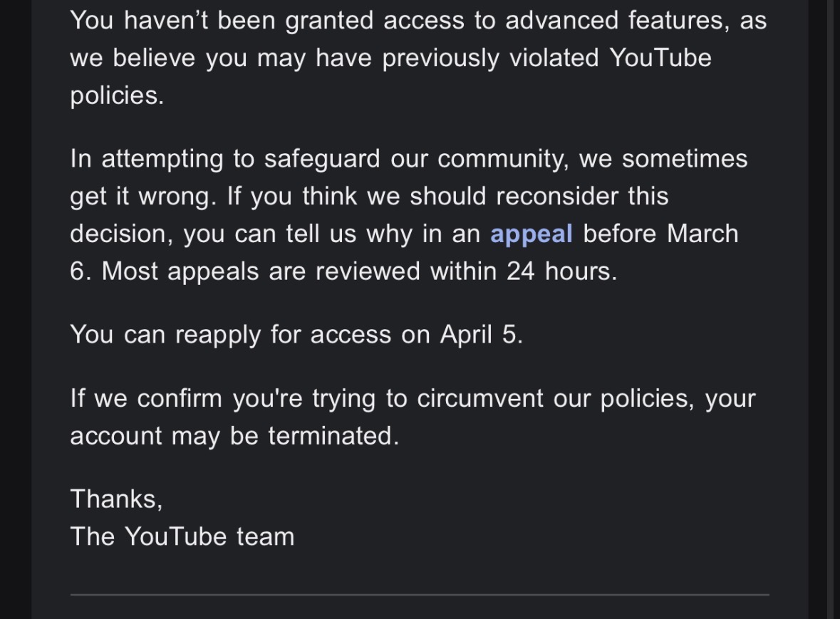Click 'The YouTube team' signature
The height and width of the screenshot is (619, 840).
(182, 536)
